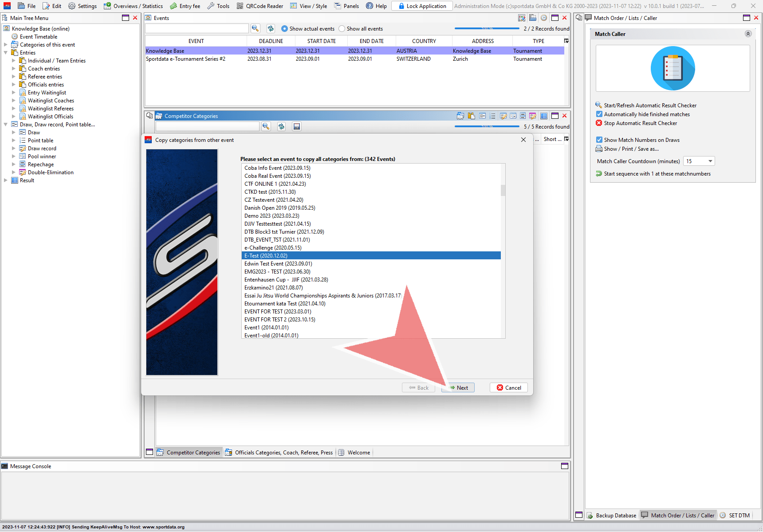The width and height of the screenshot is (763, 532).
Task: Click the Events search magnifier icon
Action: [x=255, y=28]
